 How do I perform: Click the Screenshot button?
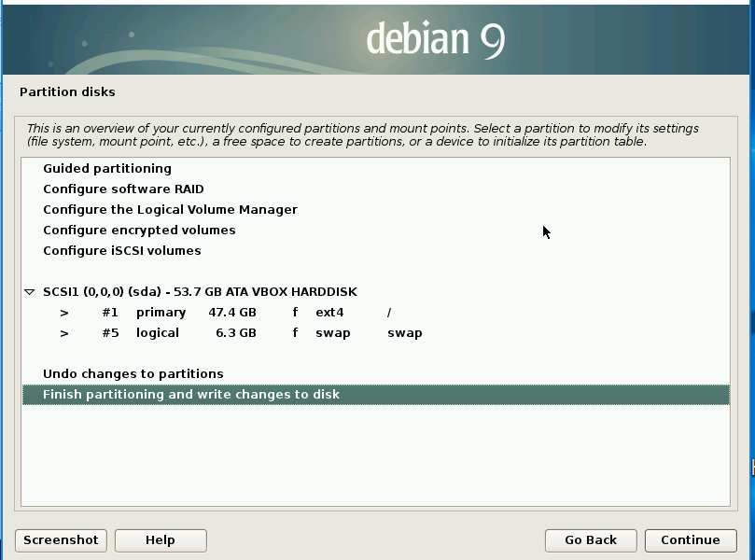click(62, 540)
